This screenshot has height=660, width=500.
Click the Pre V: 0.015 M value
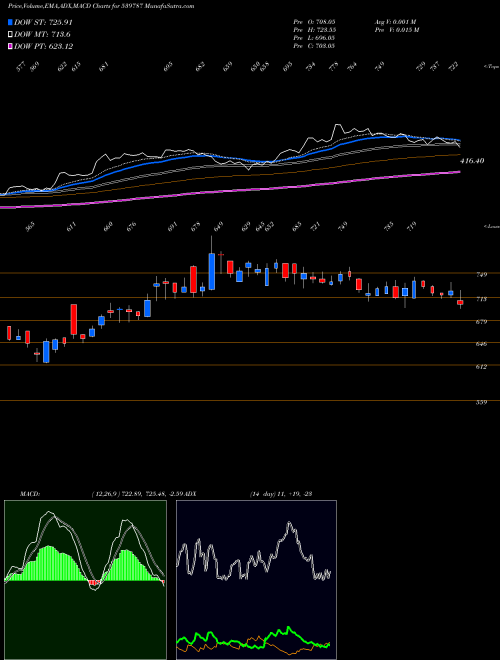pyautogui.click(x=396, y=30)
